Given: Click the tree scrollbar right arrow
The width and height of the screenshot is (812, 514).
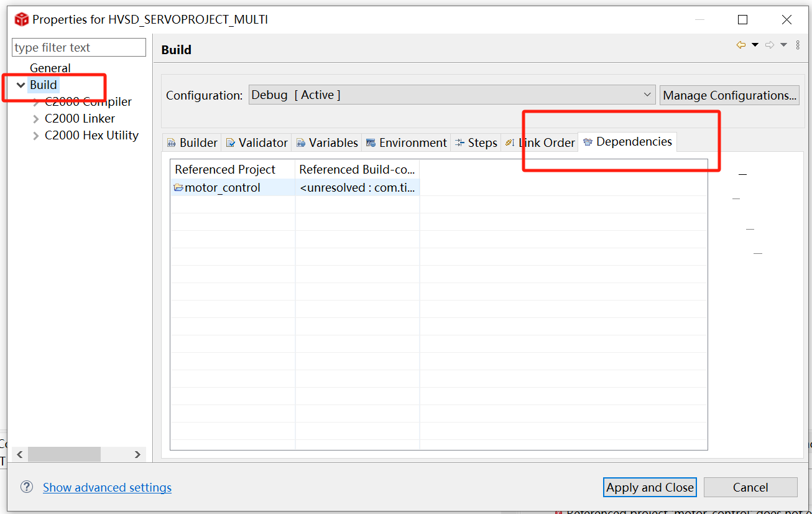Looking at the screenshot, I should coord(137,455).
